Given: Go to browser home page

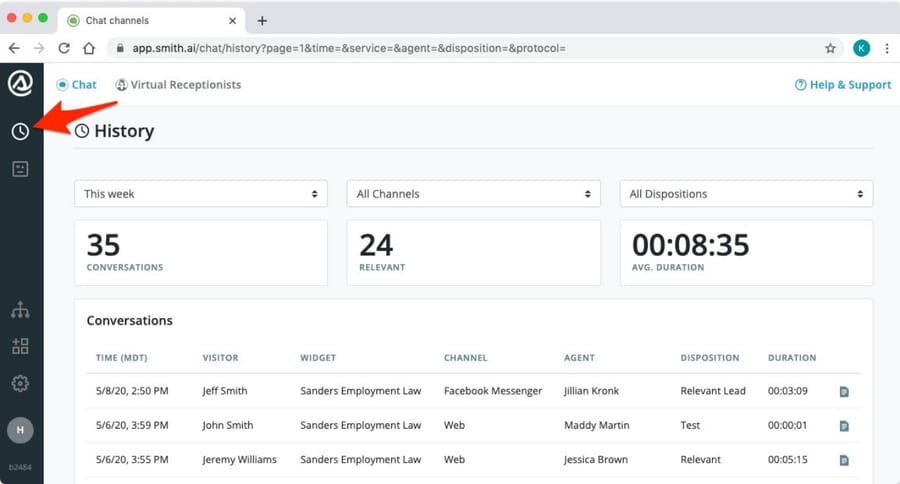Looking at the screenshot, I should click(89, 48).
